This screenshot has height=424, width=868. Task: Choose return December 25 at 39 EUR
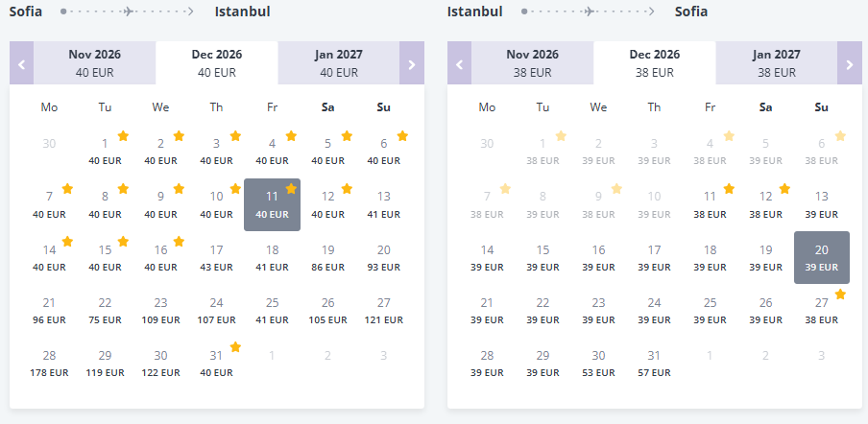pos(711,311)
